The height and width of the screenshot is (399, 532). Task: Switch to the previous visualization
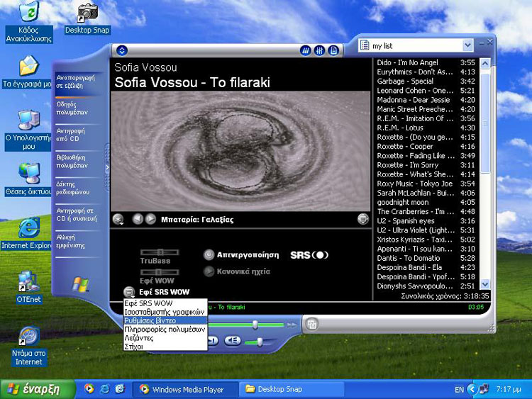(x=138, y=219)
